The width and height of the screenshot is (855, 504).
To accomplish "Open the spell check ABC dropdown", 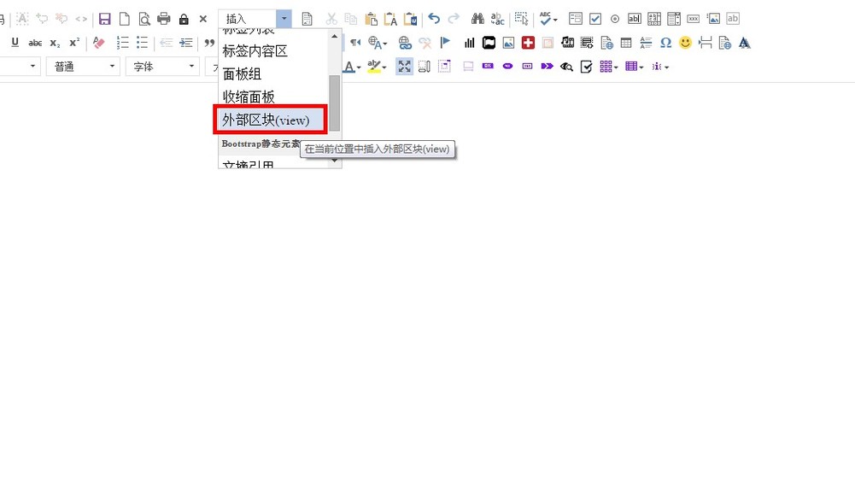I will click(x=548, y=19).
